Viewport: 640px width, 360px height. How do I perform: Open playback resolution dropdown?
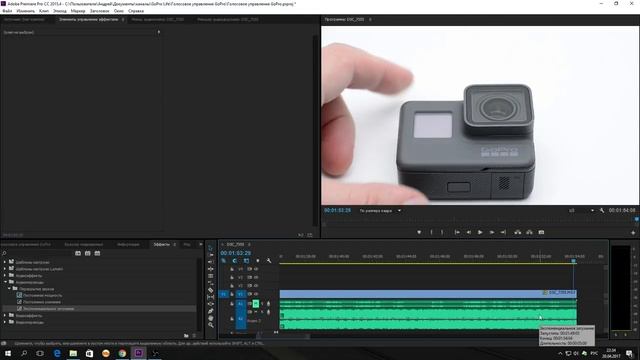click(581, 211)
